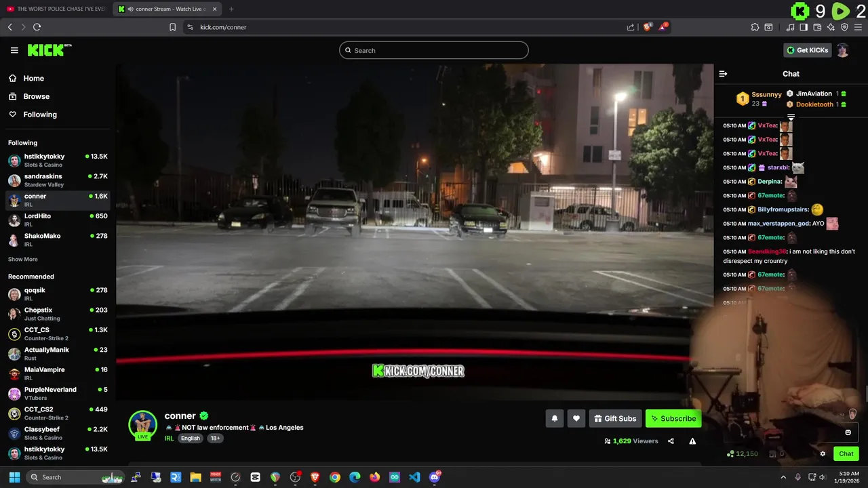Open CCT_CS recommended channel
This screenshot has height=488, width=868.
tap(58, 333)
